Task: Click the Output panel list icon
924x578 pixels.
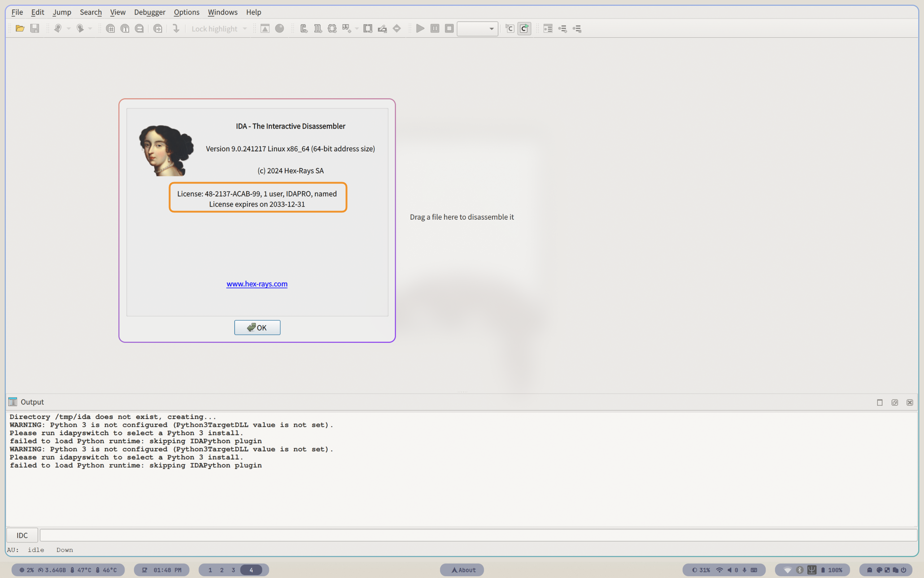Action: [x=13, y=402]
